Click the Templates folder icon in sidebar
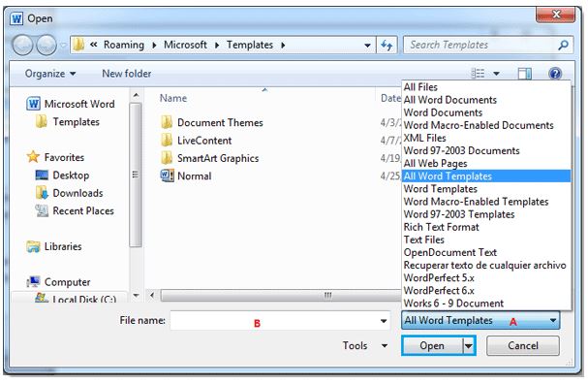588x384 pixels. tap(42, 121)
